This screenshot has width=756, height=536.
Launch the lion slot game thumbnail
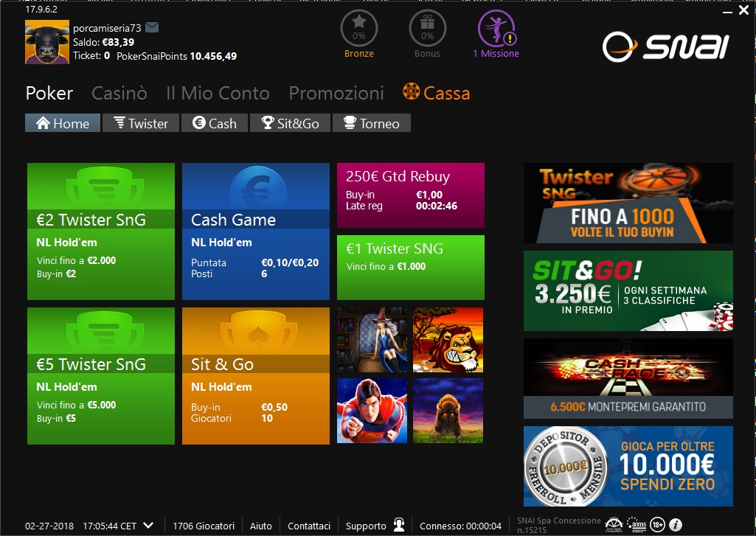tap(448, 340)
